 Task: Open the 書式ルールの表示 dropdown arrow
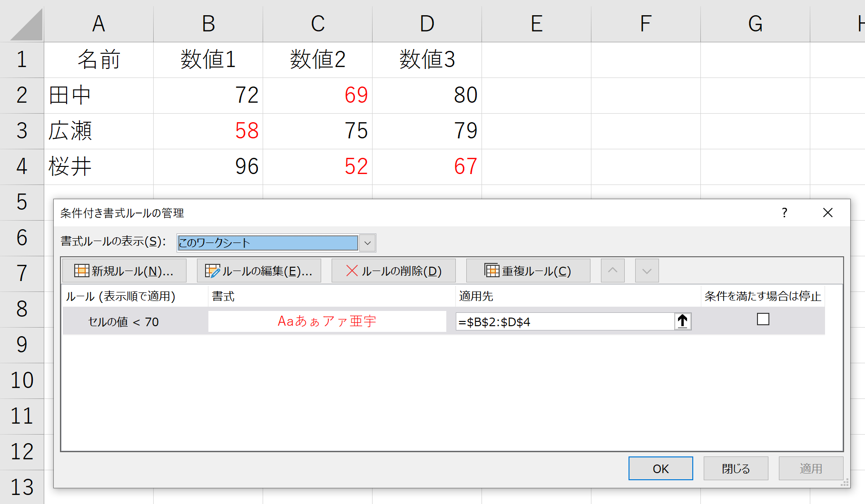click(367, 243)
